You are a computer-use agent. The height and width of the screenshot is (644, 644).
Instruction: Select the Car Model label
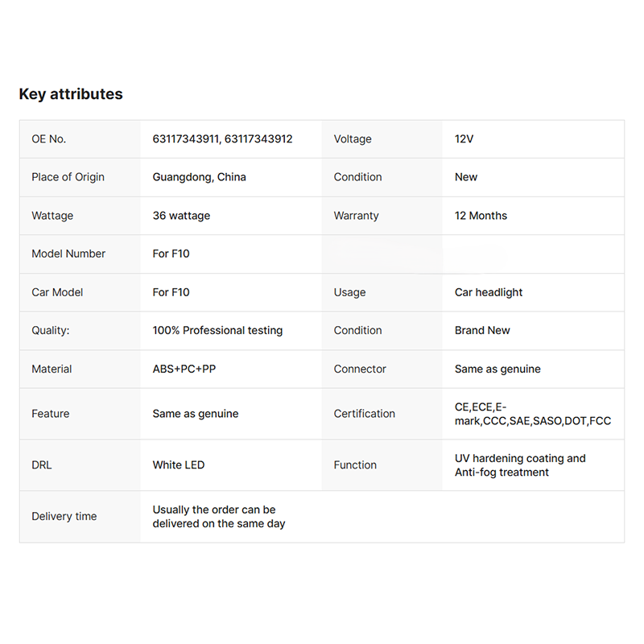coord(57,292)
